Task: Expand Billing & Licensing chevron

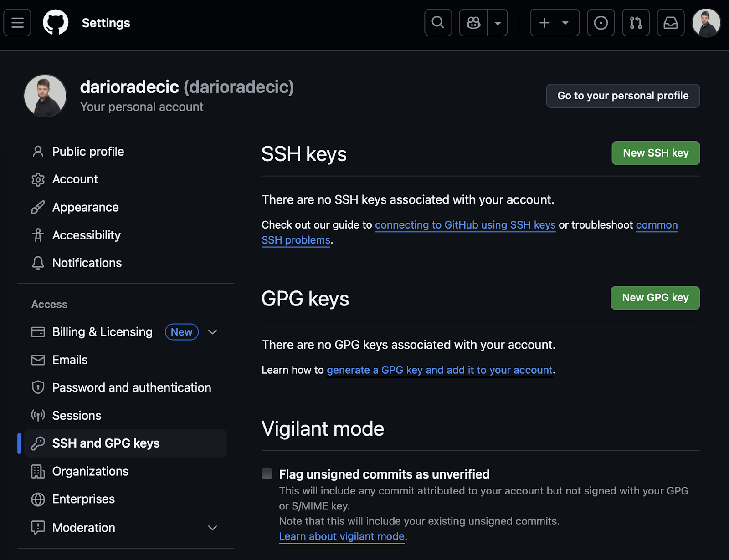Action: coord(212,332)
